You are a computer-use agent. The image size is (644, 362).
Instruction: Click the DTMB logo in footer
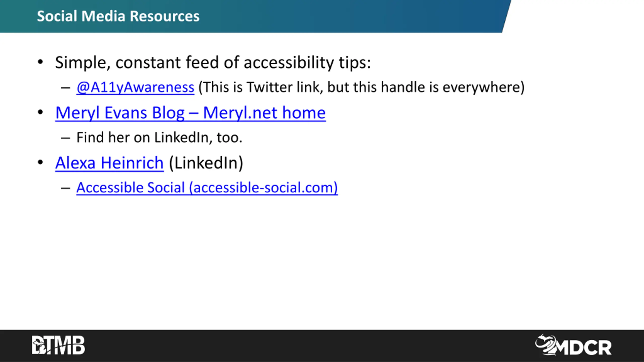pos(58,345)
